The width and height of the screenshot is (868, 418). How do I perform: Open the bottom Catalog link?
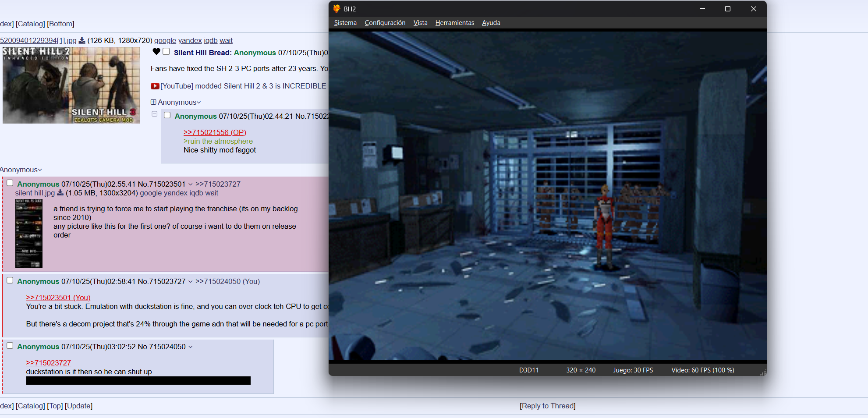pyautogui.click(x=30, y=406)
